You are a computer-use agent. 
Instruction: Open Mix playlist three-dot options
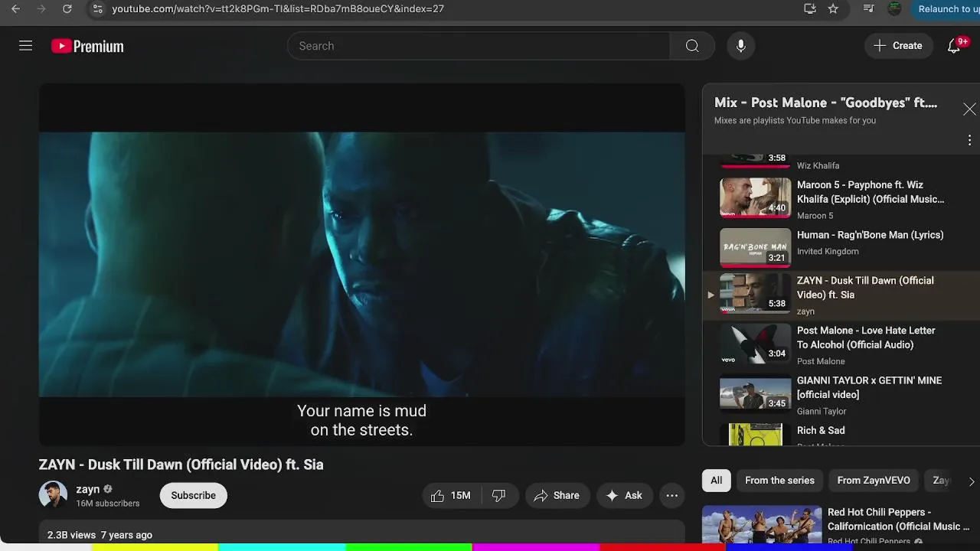(969, 140)
